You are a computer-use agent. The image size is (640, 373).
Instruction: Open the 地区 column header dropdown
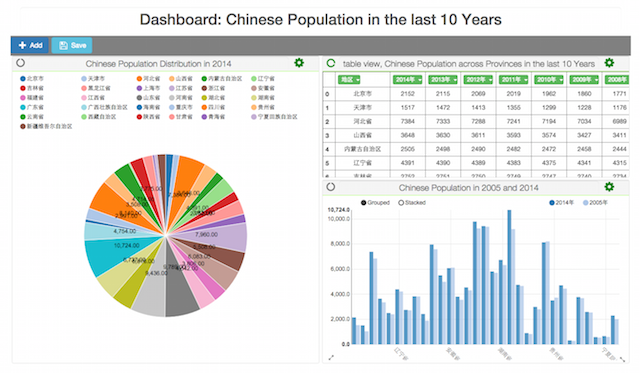349,80
